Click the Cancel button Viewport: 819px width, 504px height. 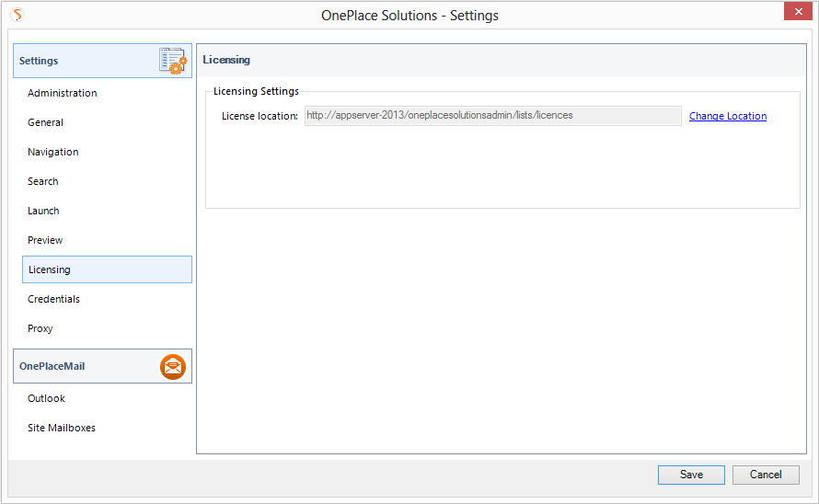tap(766, 475)
